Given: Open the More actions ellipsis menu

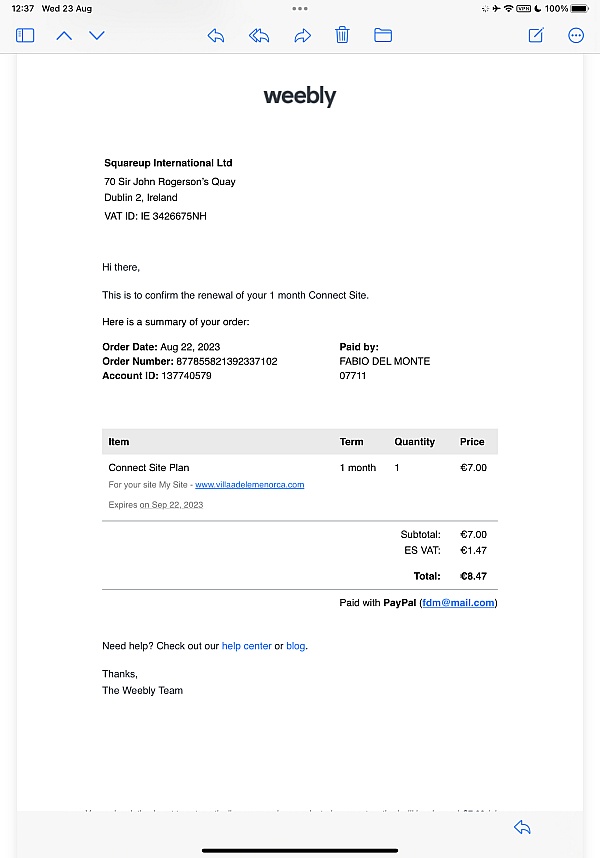Looking at the screenshot, I should (576, 36).
